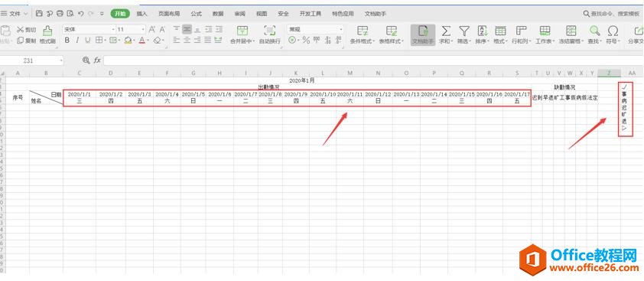Switch to the 开发工具 Developer tab
This screenshot has height=281, width=644.
tap(310, 14)
